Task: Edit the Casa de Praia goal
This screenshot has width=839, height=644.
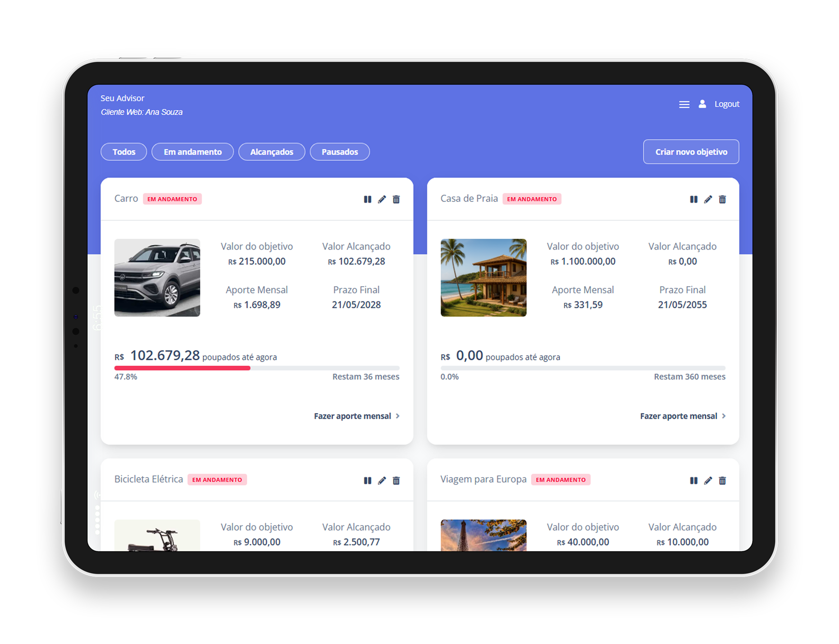Action: point(708,200)
